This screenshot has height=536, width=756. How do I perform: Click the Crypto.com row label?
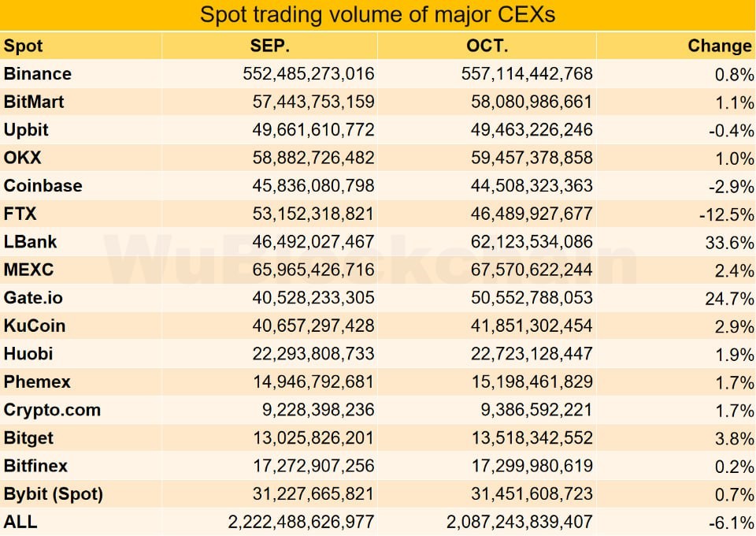52,410
